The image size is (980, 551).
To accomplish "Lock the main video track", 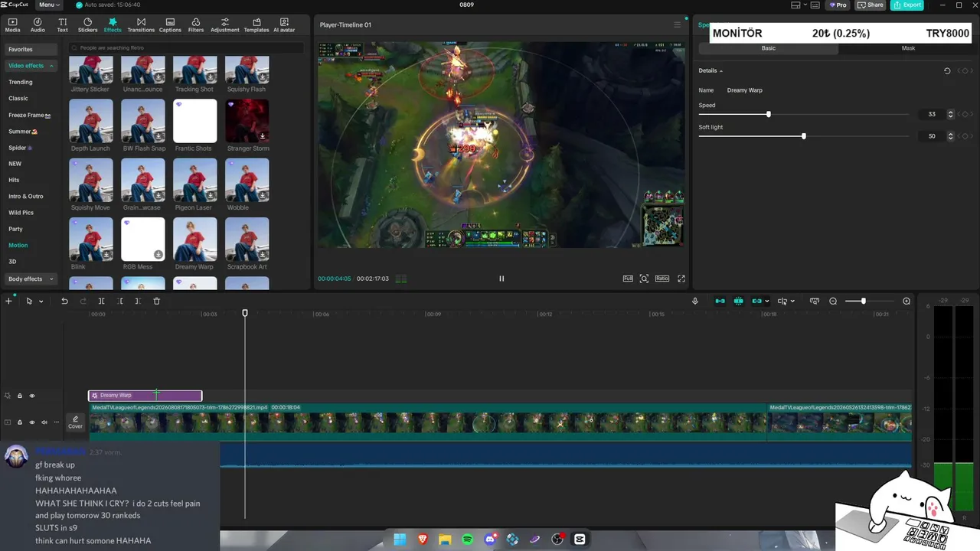I will 20,422.
